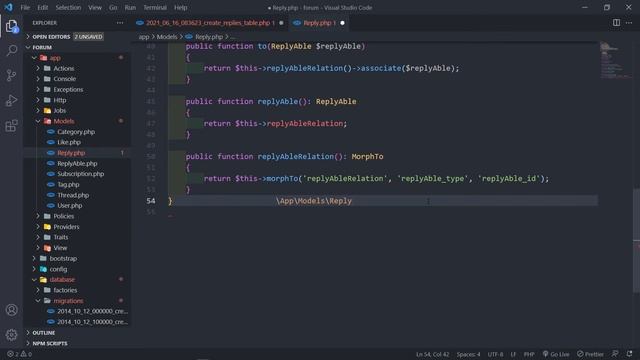The height and width of the screenshot is (360, 640).
Task: Expand the Providers folder
Action: [78, 227]
